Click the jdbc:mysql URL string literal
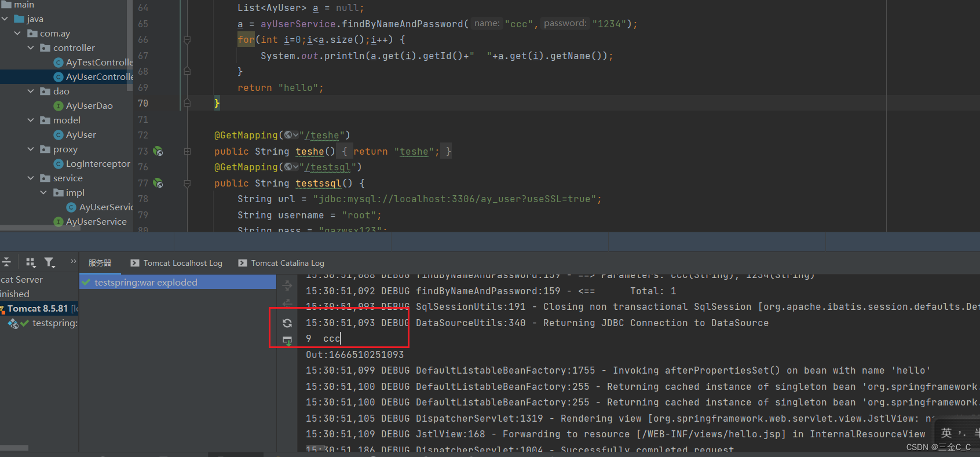Viewport: 980px width, 457px height. coord(455,199)
